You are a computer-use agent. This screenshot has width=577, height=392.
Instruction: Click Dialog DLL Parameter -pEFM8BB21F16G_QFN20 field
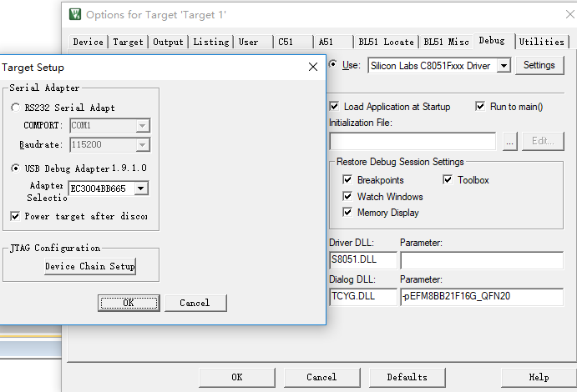[482, 296]
